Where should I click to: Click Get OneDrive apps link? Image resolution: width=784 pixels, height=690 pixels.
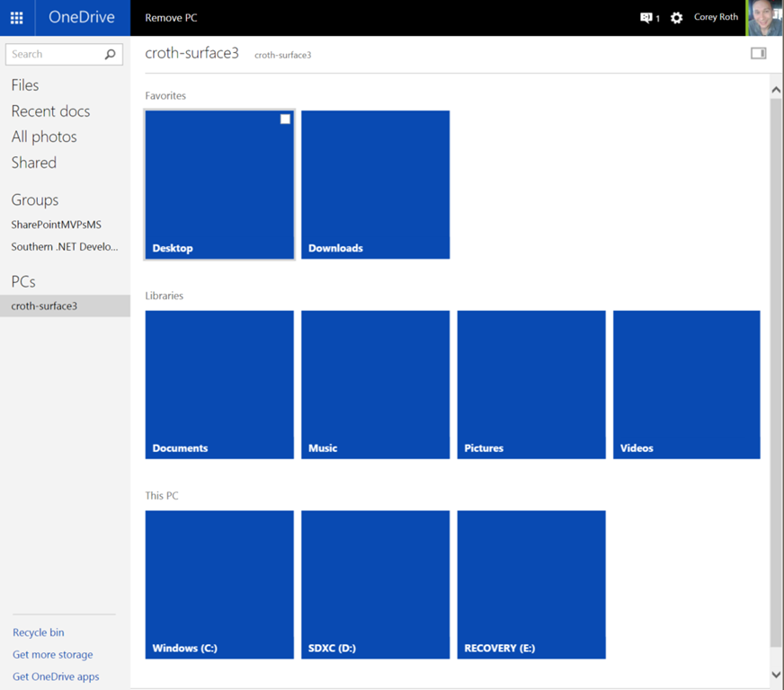point(56,677)
